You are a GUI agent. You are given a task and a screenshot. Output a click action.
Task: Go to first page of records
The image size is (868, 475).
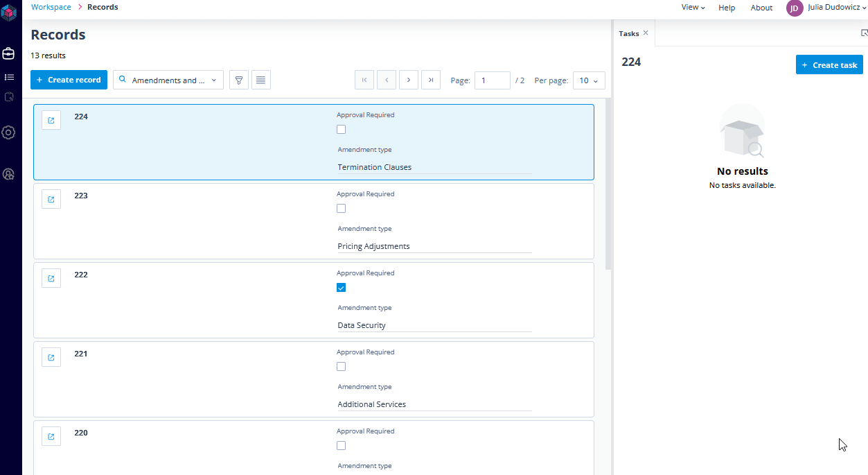(364, 80)
